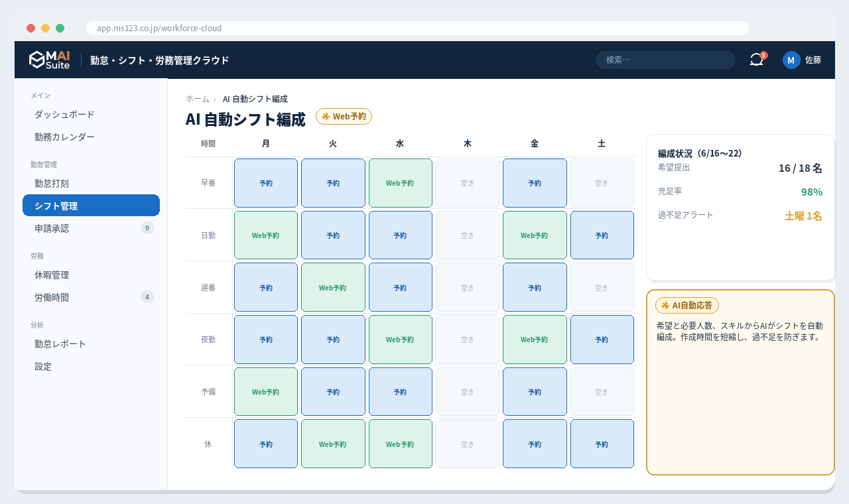The width and height of the screenshot is (849, 504).
Task: Click the 4 badge next to 労働時間
Action: 147,297
